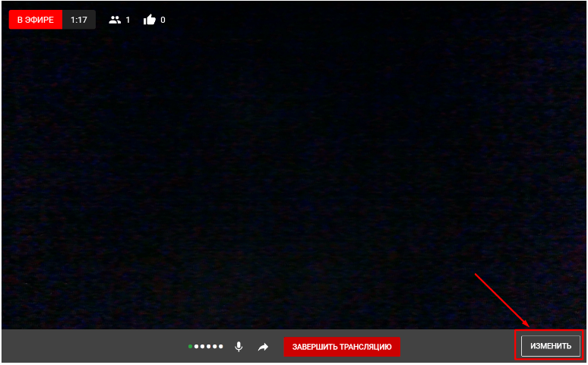This screenshot has height=365, width=588.
Task: Click the share arrow icon
Action: (x=263, y=347)
